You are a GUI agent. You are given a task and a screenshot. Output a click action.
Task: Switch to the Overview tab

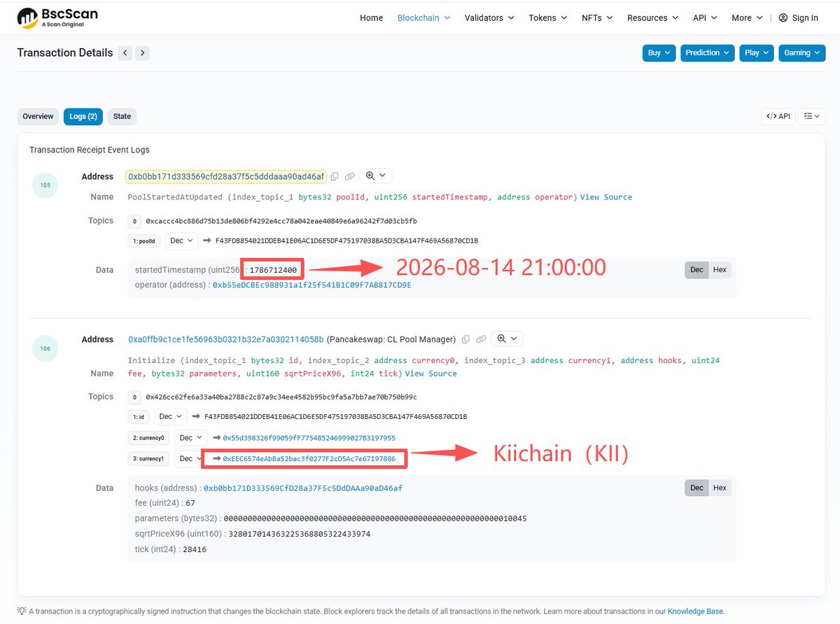tap(38, 116)
